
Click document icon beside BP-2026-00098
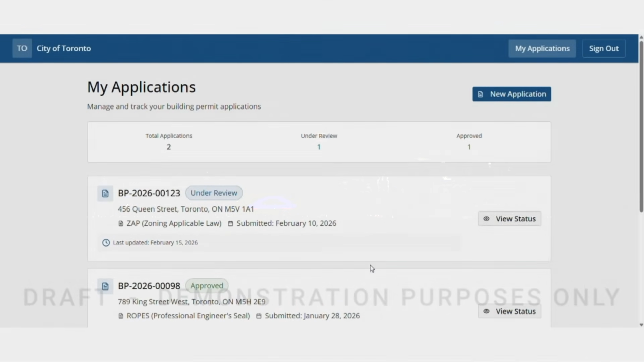[105, 286]
